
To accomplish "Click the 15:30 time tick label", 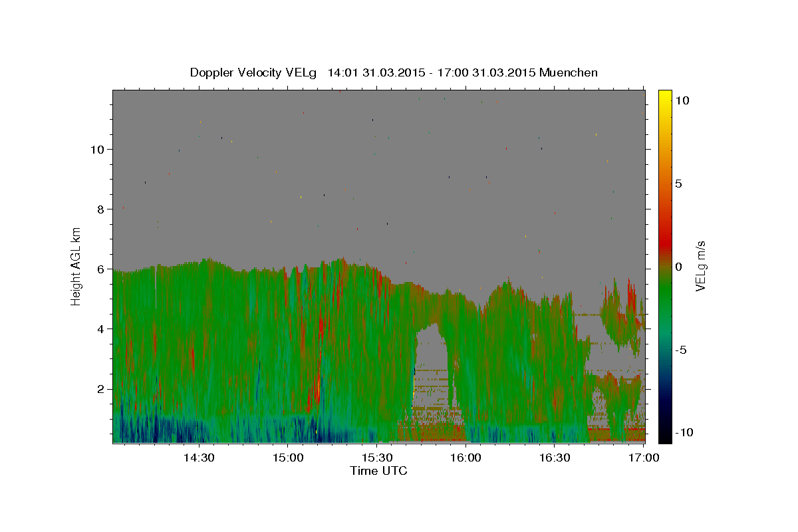I will coord(376,458).
